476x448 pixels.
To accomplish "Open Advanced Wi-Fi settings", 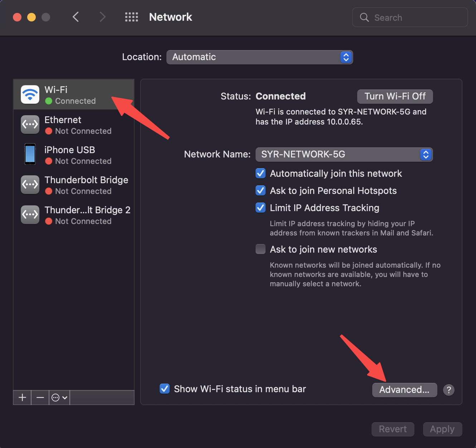I will click(404, 390).
